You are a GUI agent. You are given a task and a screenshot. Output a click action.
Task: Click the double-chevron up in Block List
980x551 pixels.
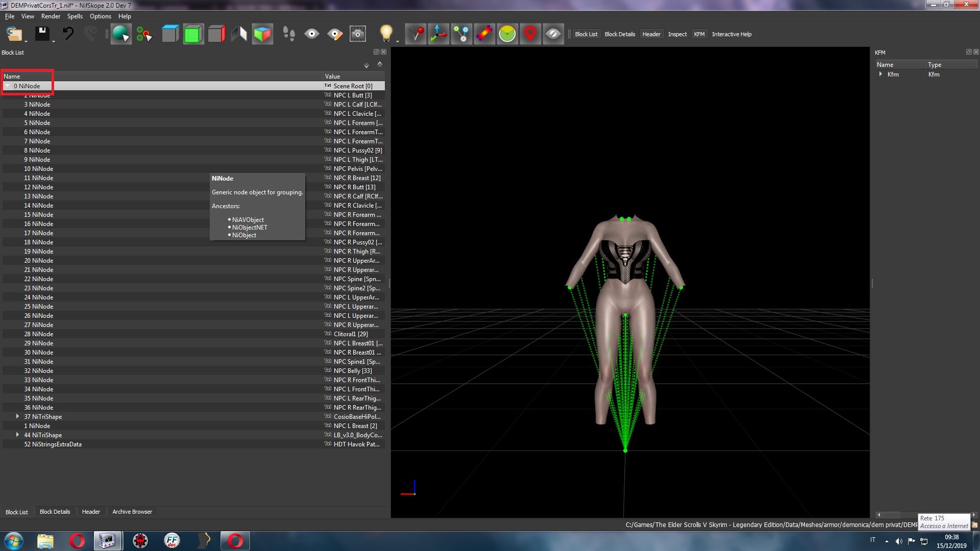pyautogui.click(x=380, y=64)
